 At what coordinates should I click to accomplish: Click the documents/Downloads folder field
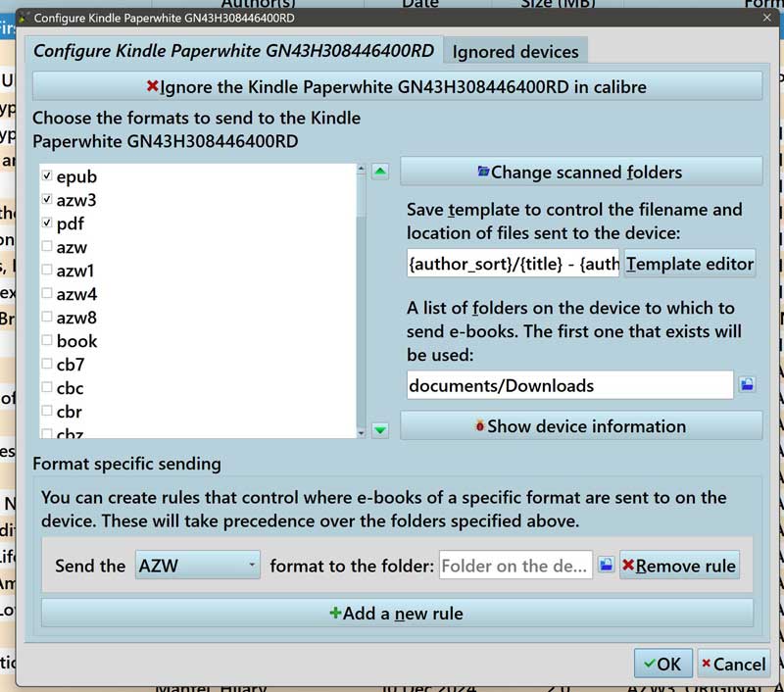(570, 385)
